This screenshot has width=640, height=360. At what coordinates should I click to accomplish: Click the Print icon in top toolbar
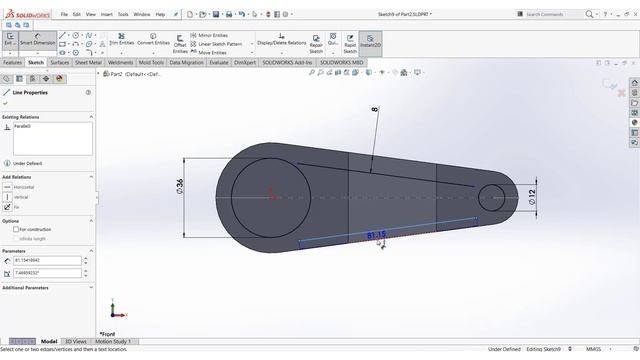(x=229, y=14)
